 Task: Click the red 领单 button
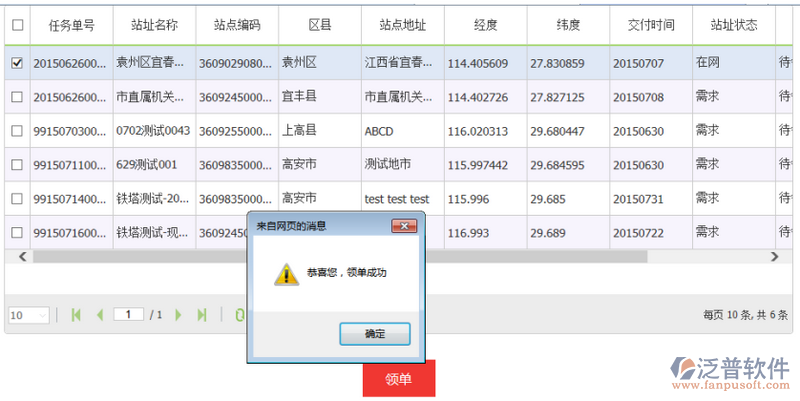tap(399, 380)
